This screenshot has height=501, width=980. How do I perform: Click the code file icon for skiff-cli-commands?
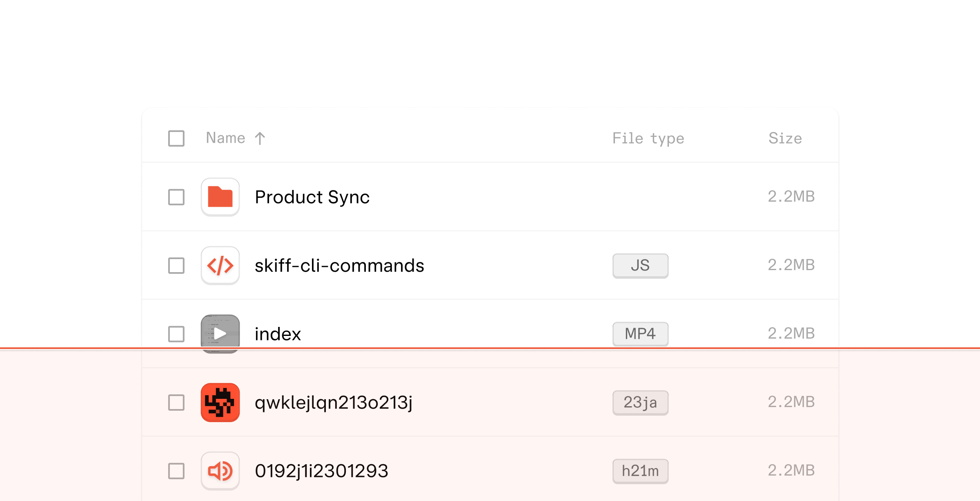click(x=220, y=266)
